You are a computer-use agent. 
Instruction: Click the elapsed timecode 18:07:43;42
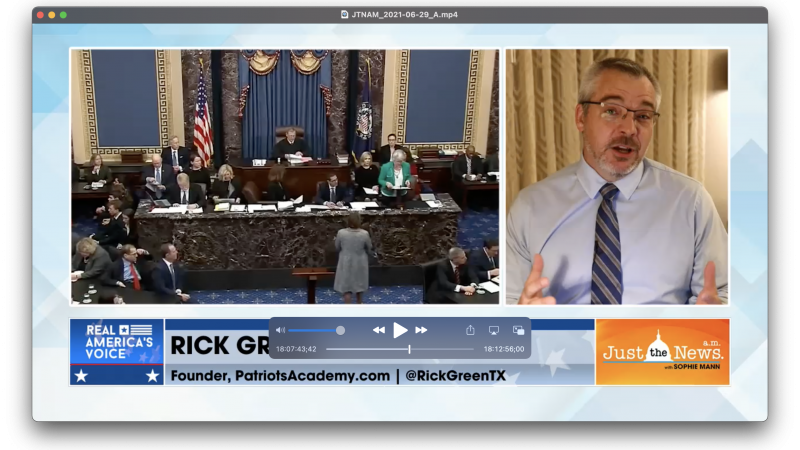pos(296,349)
